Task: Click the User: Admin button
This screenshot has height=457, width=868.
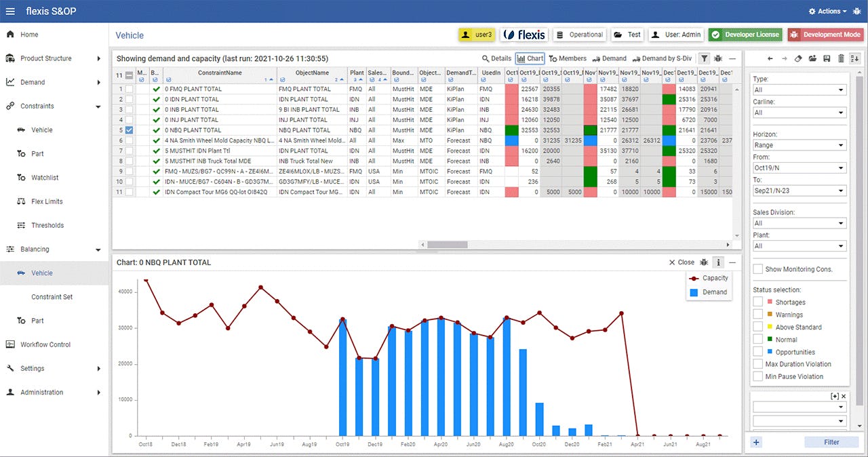Action: tap(675, 35)
